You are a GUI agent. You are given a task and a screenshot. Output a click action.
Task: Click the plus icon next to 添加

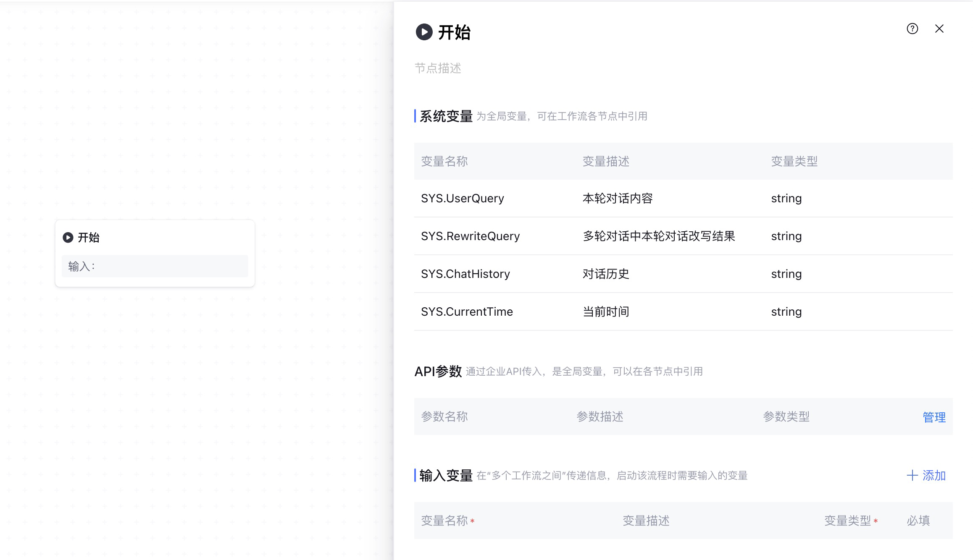click(x=912, y=476)
